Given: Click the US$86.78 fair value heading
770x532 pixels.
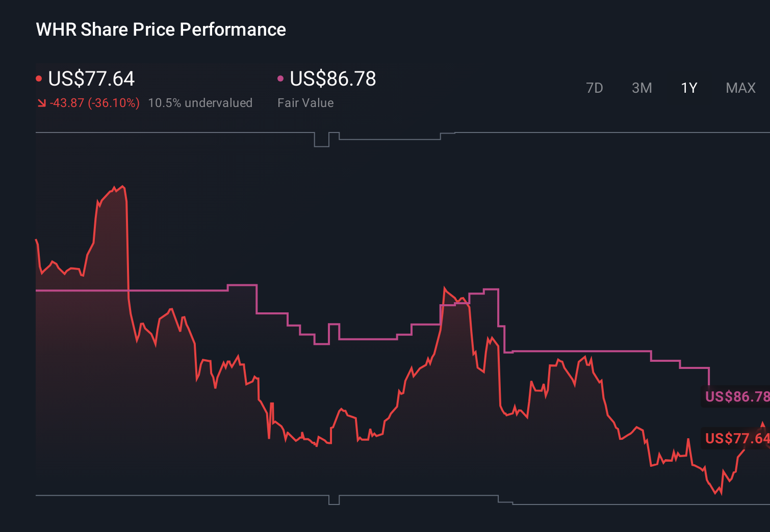Looking at the screenshot, I should 332,79.
